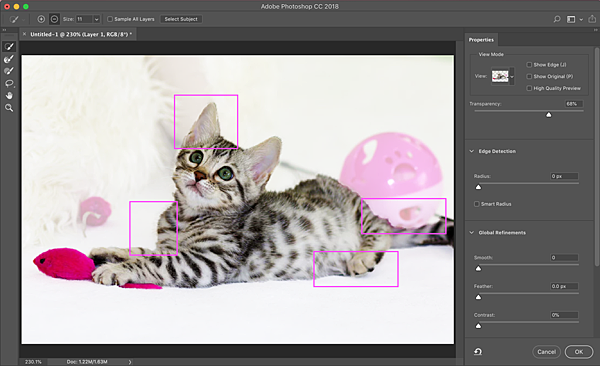This screenshot has width=600, height=366.
Task: Click the reset workspace arrow icon
Action: [x=478, y=351]
